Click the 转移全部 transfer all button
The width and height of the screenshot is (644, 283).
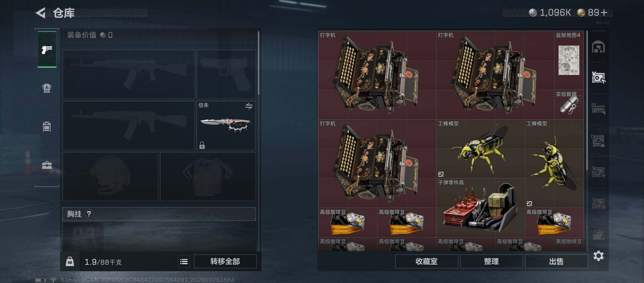[x=225, y=262]
